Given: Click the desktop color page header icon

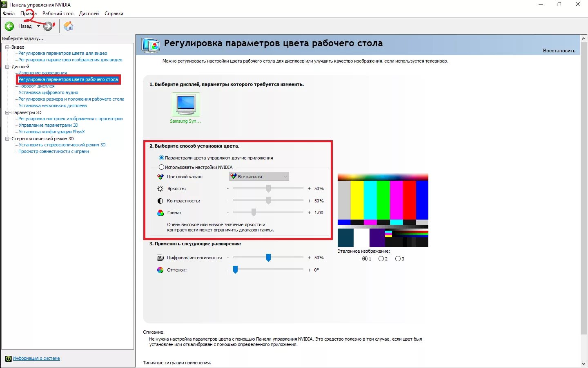Looking at the screenshot, I should [150, 45].
